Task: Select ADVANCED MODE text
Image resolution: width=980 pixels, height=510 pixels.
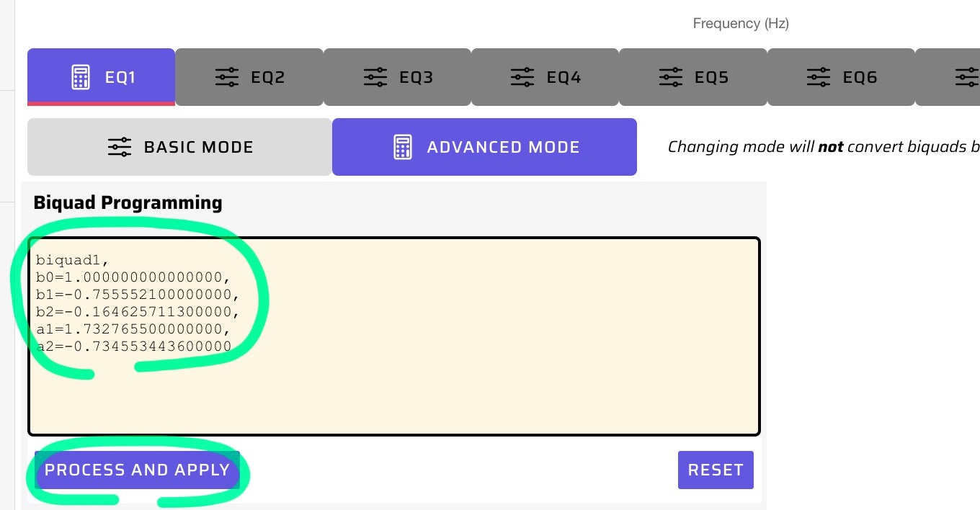Action: tap(503, 147)
